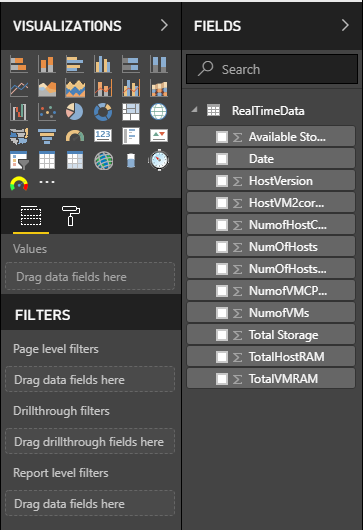This screenshot has width=363, height=530.
Task: Select the cylinder custom visual
Action: (131, 160)
